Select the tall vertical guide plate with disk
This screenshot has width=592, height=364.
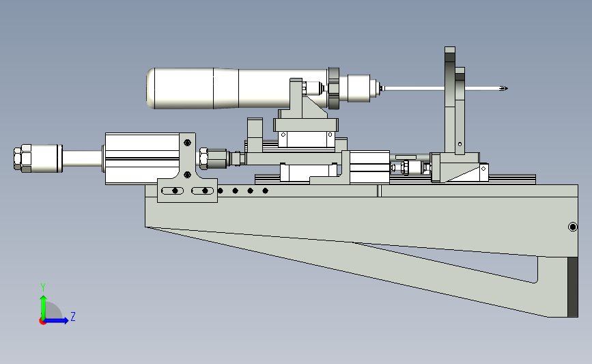pos(450,100)
